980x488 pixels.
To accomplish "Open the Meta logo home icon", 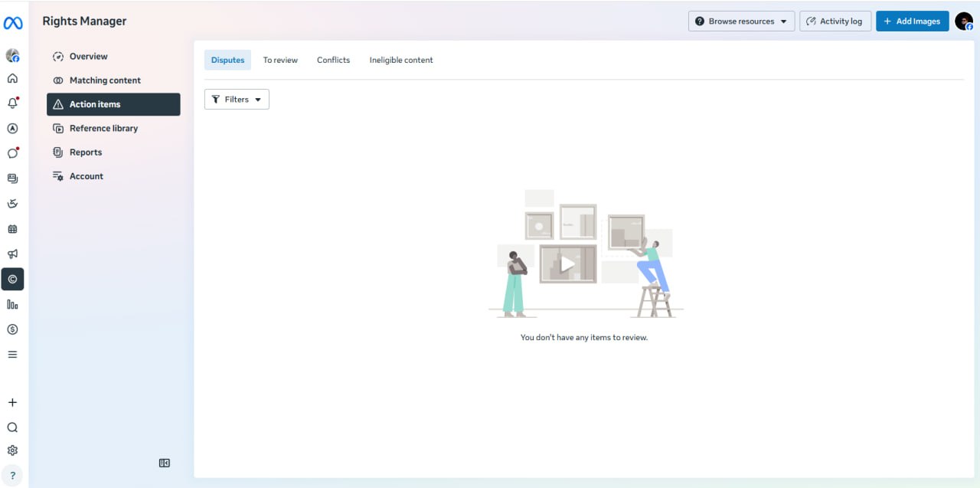I will (x=13, y=23).
